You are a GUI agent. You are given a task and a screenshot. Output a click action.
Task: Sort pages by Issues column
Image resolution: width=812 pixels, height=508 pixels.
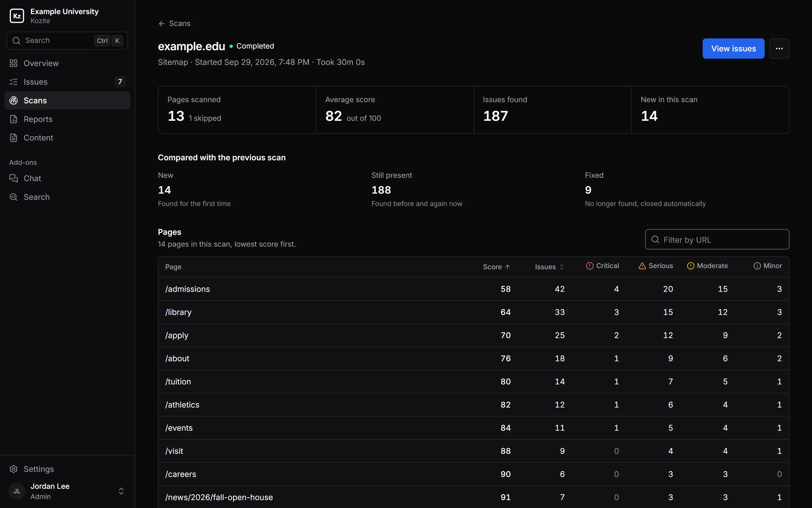[549, 267]
